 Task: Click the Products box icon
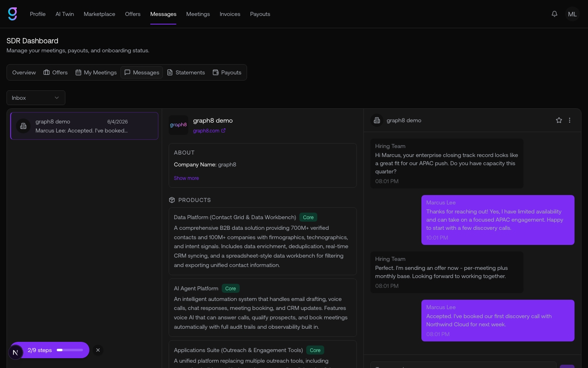[x=172, y=200]
